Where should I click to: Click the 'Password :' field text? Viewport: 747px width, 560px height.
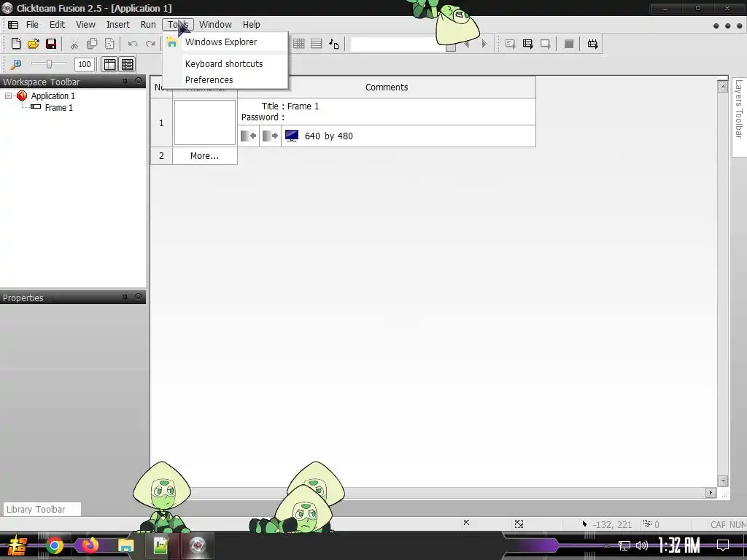(x=263, y=117)
